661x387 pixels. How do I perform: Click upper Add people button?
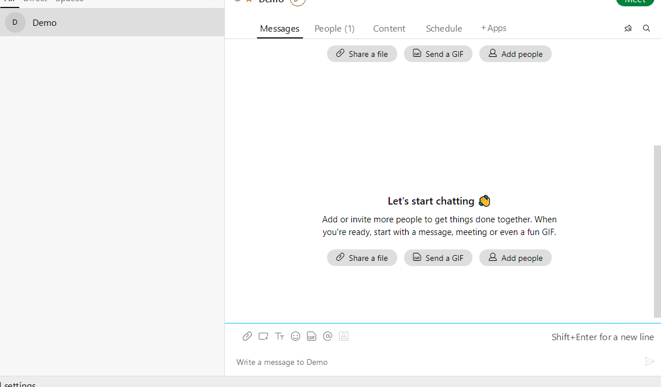tap(515, 54)
